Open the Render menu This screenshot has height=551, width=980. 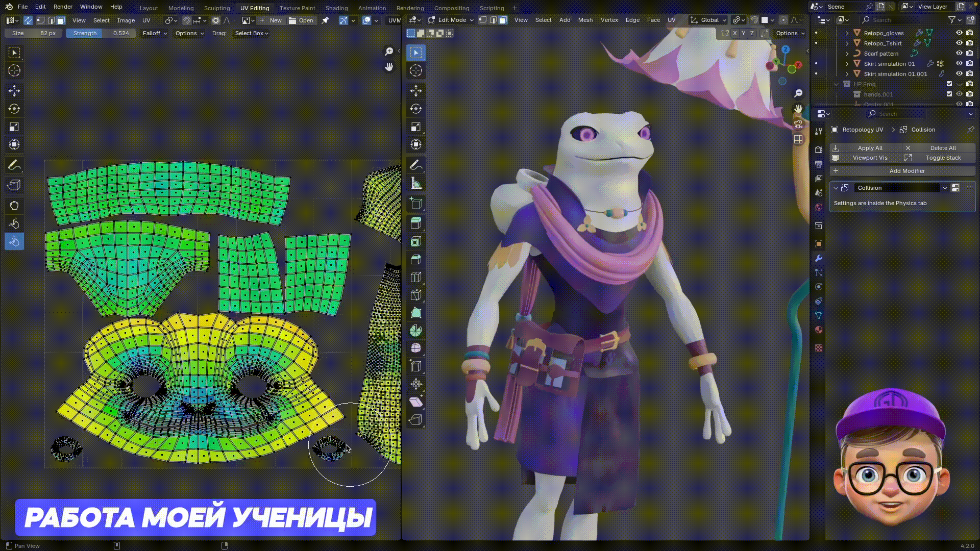pos(63,7)
